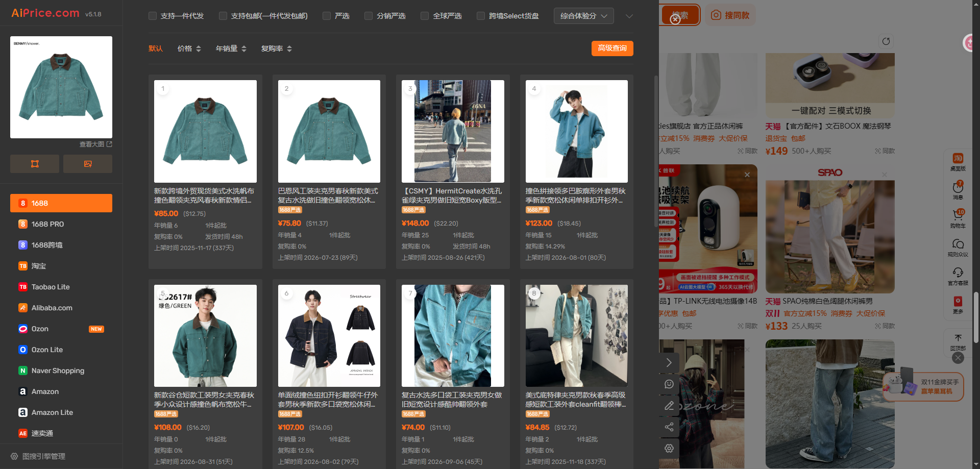Sort results by 价格
Screen dimensions: 980x469
pos(189,48)
